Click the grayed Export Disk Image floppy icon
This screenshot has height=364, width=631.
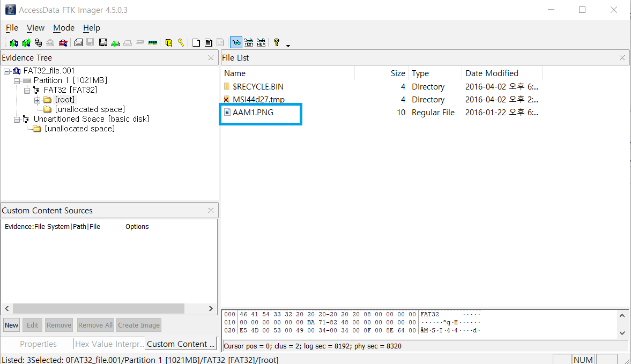(x=91, y=43)
